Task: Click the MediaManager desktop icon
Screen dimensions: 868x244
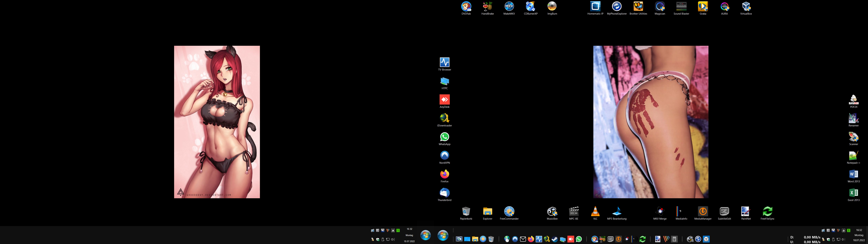Action: [703, 213]
